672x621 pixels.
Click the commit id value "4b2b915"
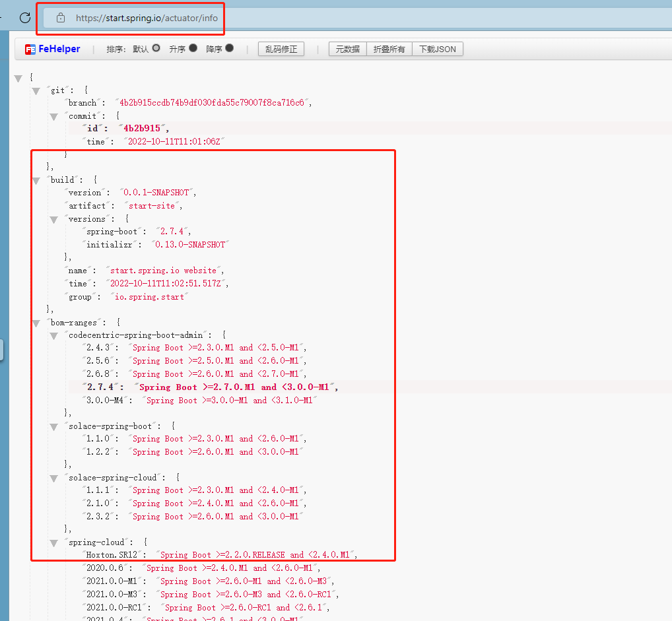(x=142, y=129)
